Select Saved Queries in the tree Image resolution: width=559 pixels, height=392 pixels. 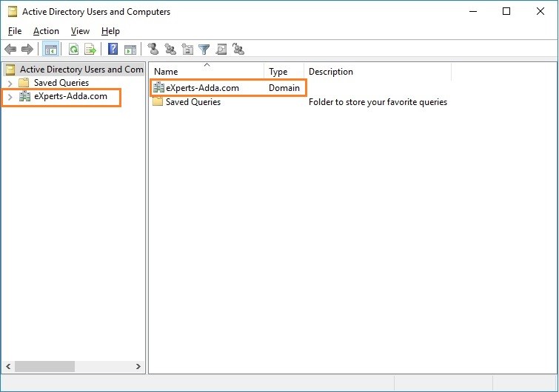coord(61,83)
